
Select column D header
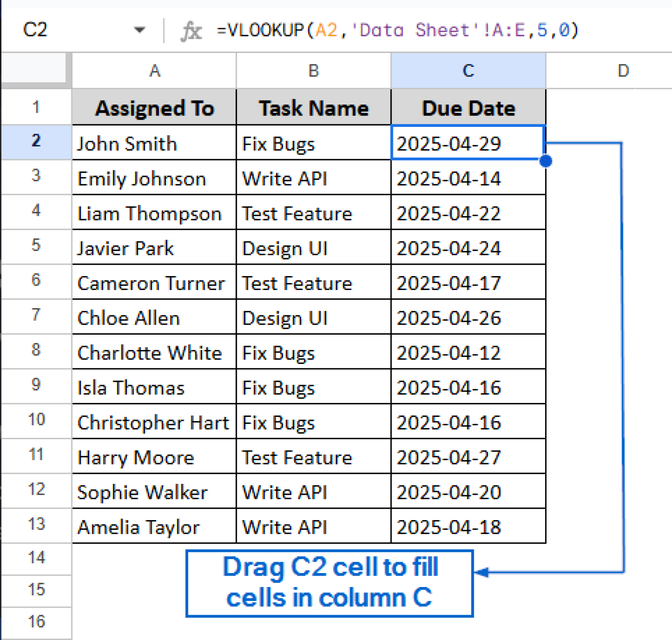click(623, 70)
